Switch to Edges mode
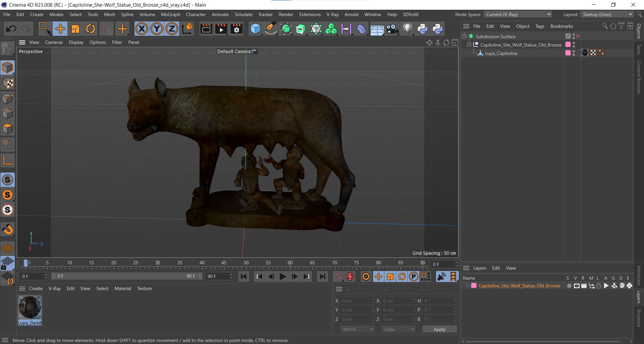The height and width of the screenshot is (344, 644). pyautogui.click(x=7, y=114)
